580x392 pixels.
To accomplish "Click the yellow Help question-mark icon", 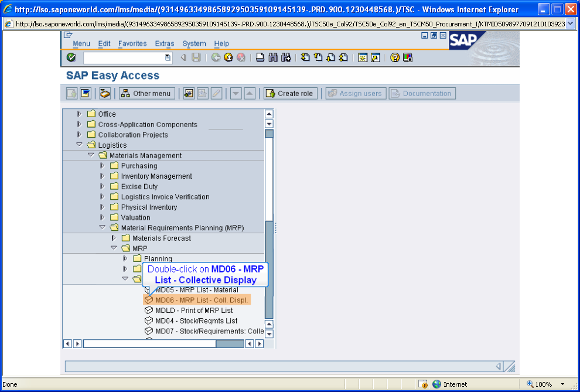I will 395,57.
